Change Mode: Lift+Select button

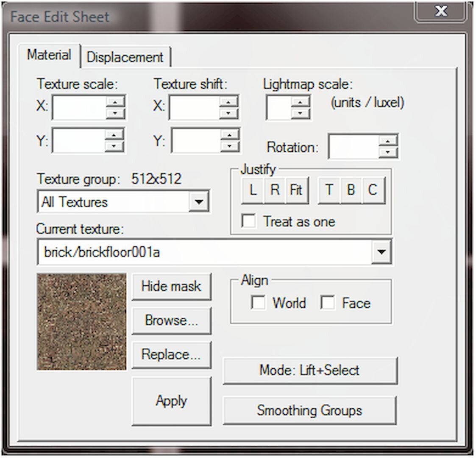(310, 371)
